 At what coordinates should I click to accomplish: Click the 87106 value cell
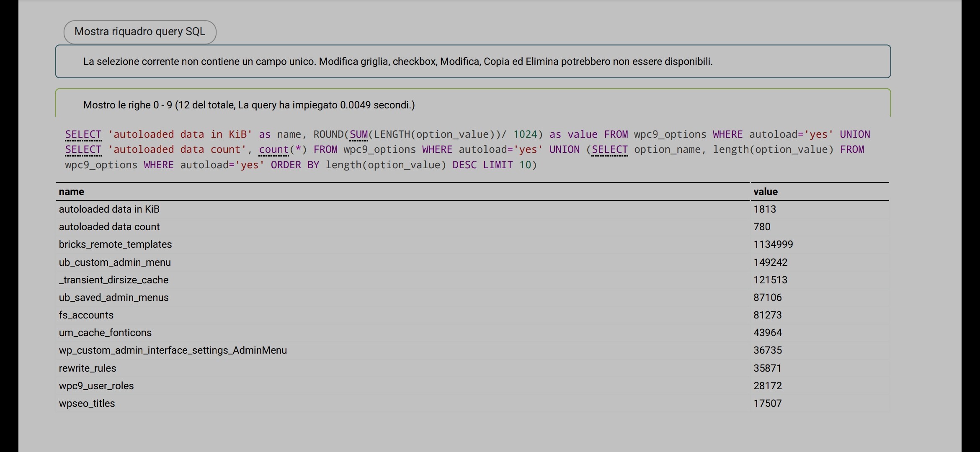[x=820, y=298]
